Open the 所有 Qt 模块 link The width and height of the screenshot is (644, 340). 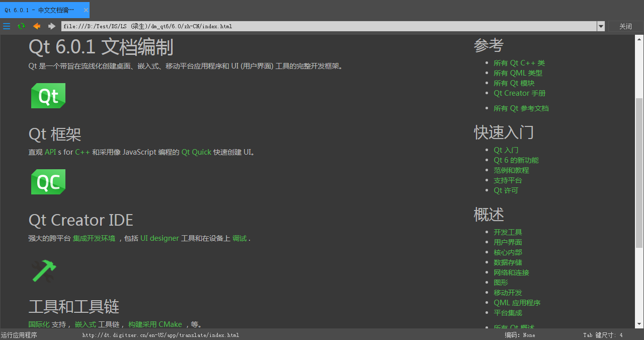514,83
